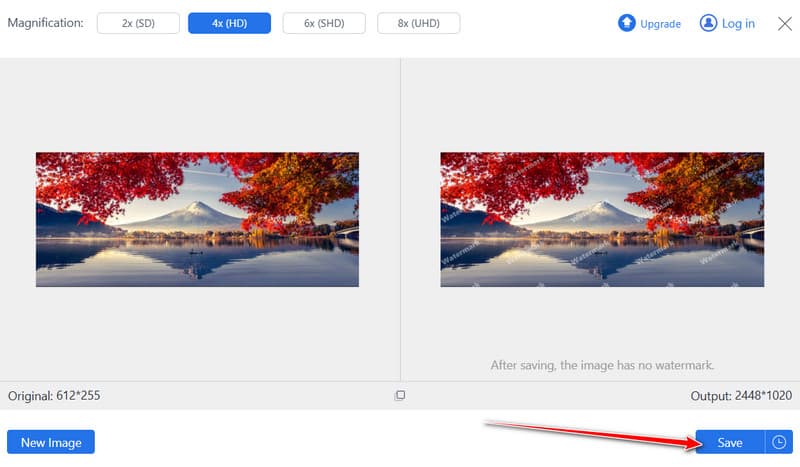Open the Upgrade link text

660,24
